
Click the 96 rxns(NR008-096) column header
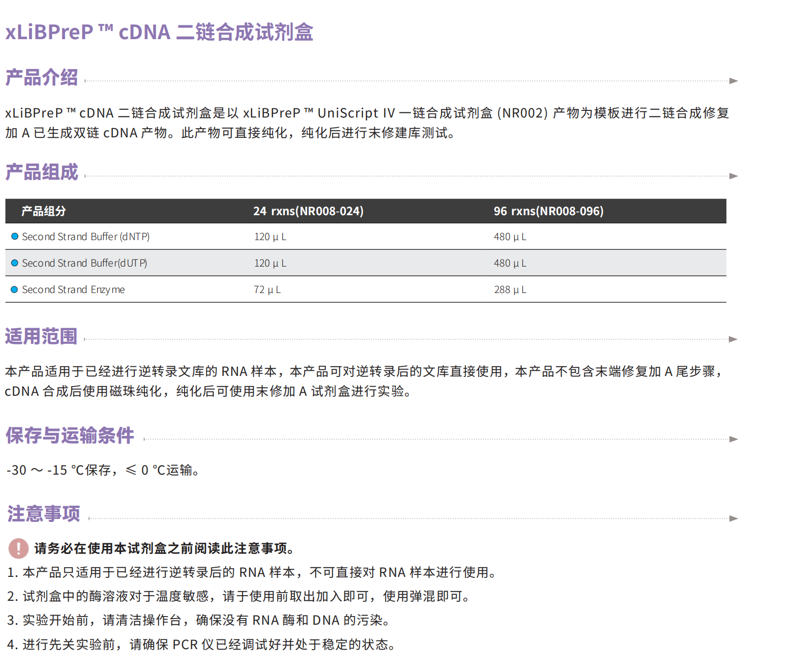pos(548,211)
